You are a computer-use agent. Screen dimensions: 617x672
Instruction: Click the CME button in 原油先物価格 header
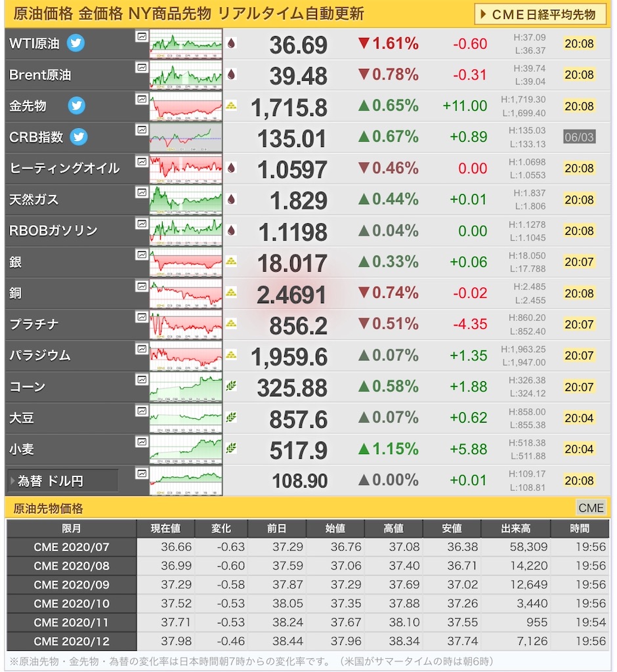590,508
